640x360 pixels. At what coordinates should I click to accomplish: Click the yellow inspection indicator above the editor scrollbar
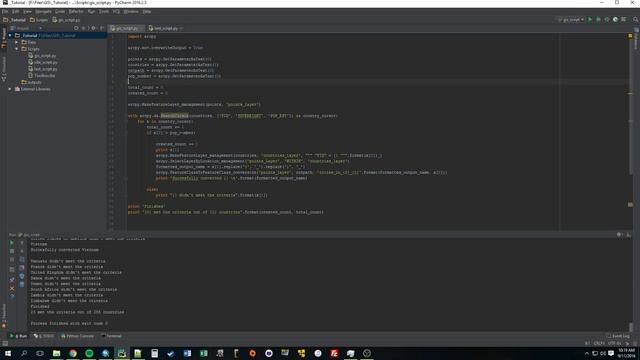pyautogui.click(x=630, y=36)
